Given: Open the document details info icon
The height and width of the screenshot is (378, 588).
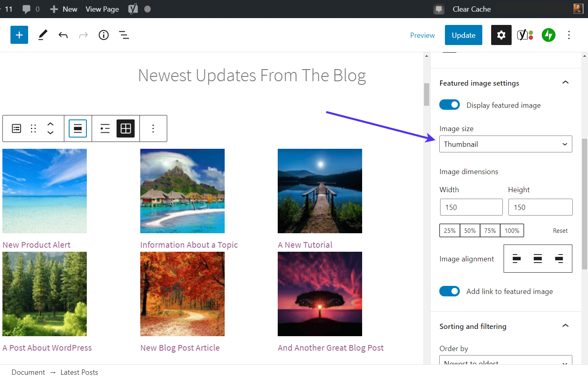Looking at the screenshot, I should (x=104, y=35).
